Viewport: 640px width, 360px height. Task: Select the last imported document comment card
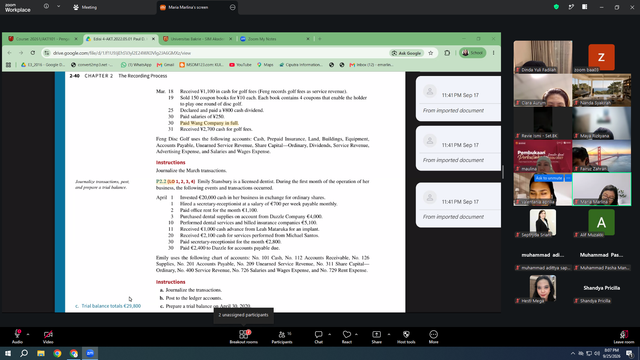[458, 205]
